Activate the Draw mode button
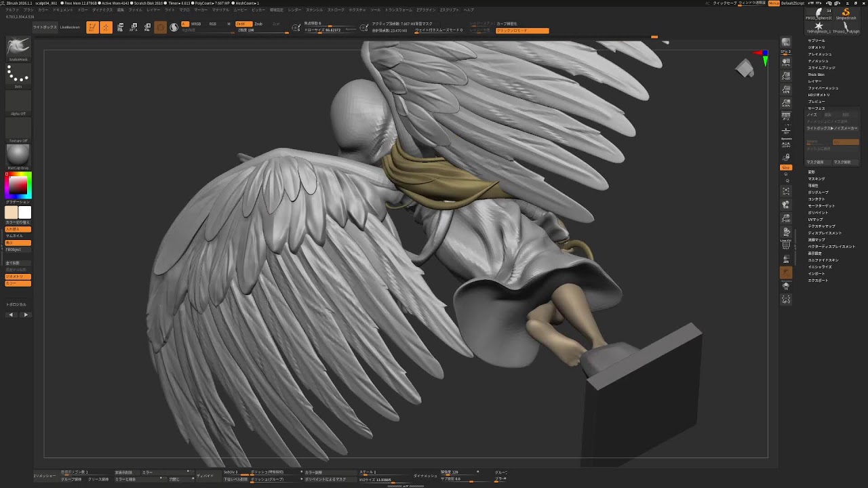The height and width of the screenshot is (488, 868). (x=106, y=27)
